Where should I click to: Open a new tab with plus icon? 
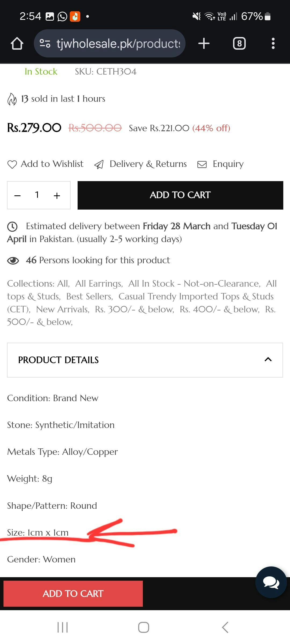(x=204, y=43)
